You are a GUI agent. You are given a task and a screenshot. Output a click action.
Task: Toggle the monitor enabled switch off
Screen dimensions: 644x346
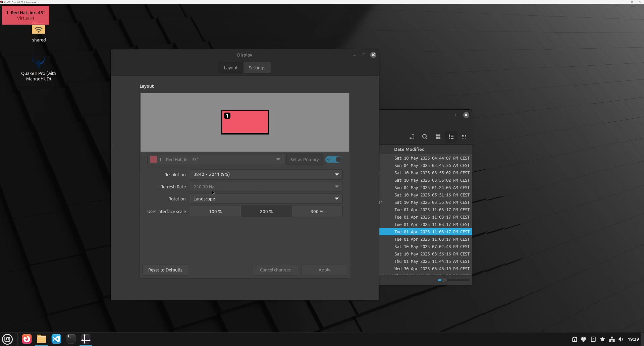tap(334, 160)
